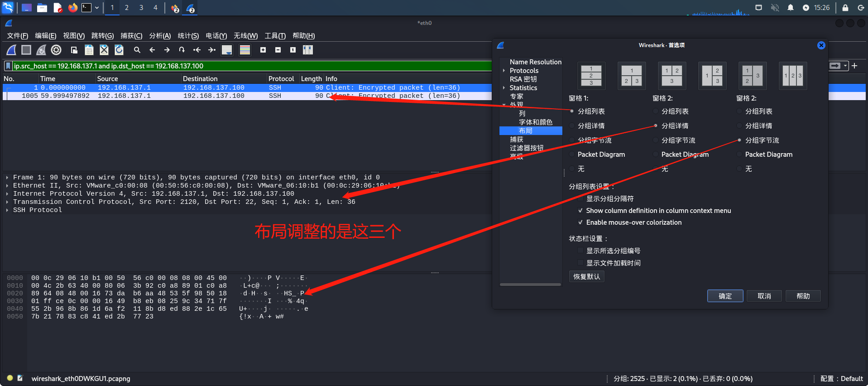Viewport: 868px width, 386px height.
Task: Open 编辑(E) menu
Action: 45,35
